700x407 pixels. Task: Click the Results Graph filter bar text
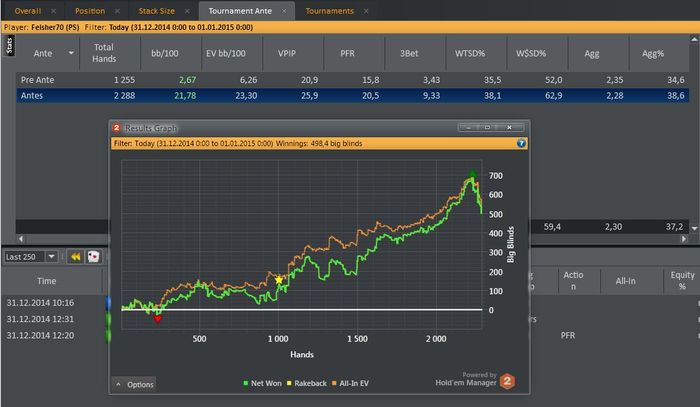[238, 143]
